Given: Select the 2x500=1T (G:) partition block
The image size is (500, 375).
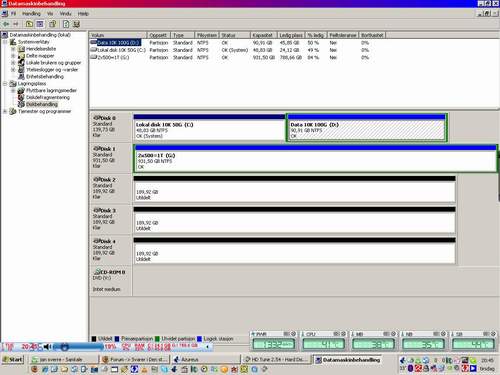Looking at the screenshot, I should tap(315, 159).
